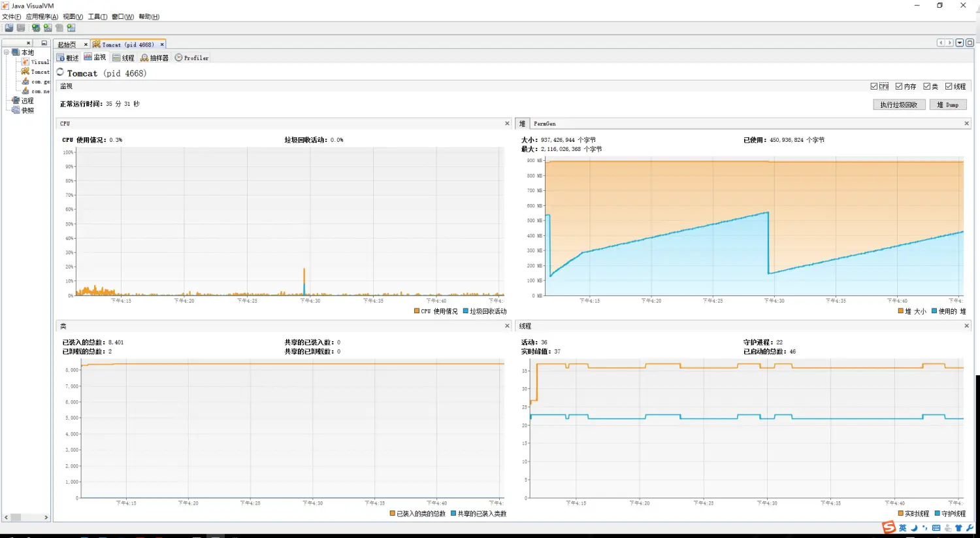This screenshot has width=980, height=538.
Task: Minimize the applications side panel
Action: point(44,43)
